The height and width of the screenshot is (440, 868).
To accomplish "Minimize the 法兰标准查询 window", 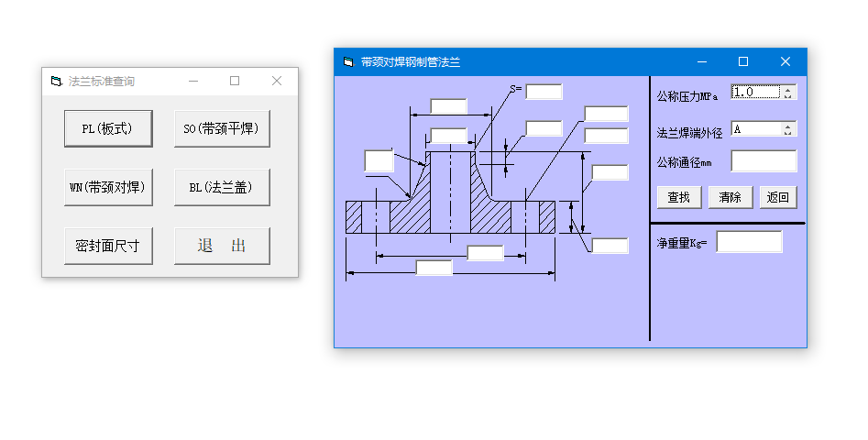I will pos(193,82).
